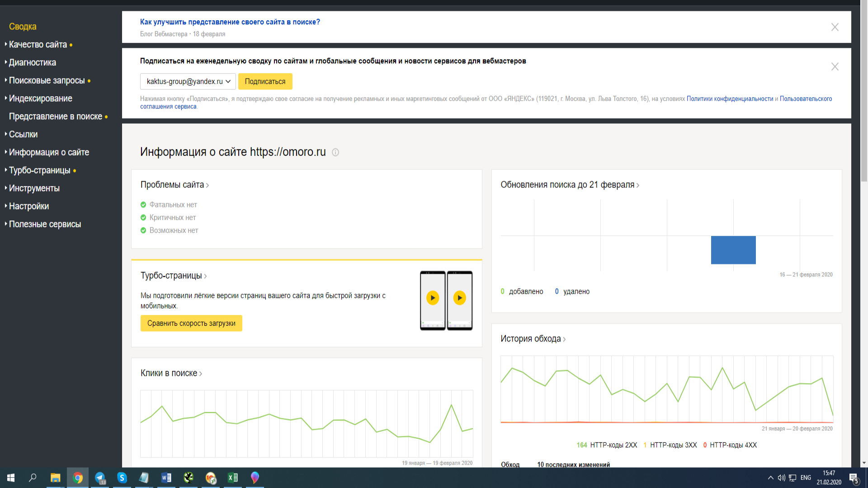Expand the Индексирование sidebar section
This screenshot has width=868, height=488.
[40, 99]
